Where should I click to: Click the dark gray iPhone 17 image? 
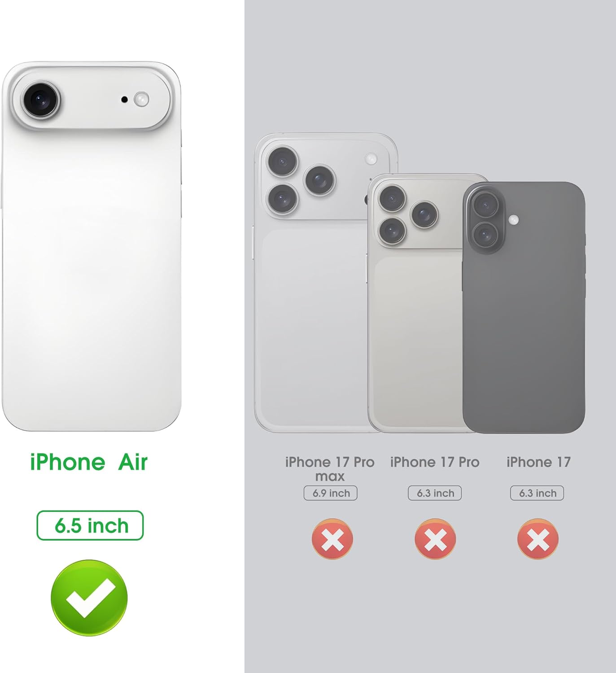point(524,308)
